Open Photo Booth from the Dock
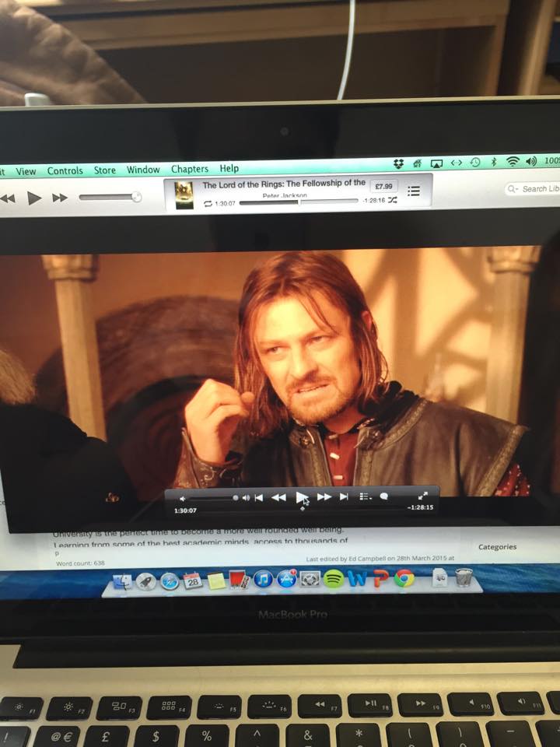560x747 pixels. click(240, 580)
